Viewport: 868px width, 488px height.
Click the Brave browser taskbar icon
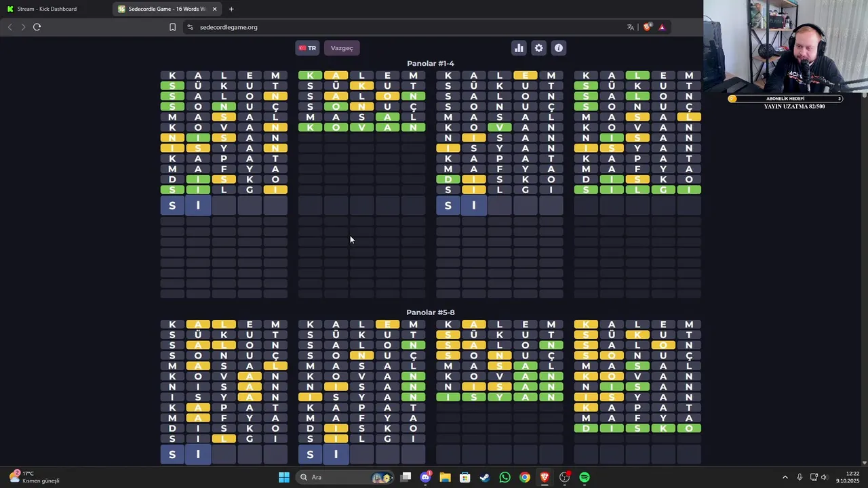tap(545, 477)
